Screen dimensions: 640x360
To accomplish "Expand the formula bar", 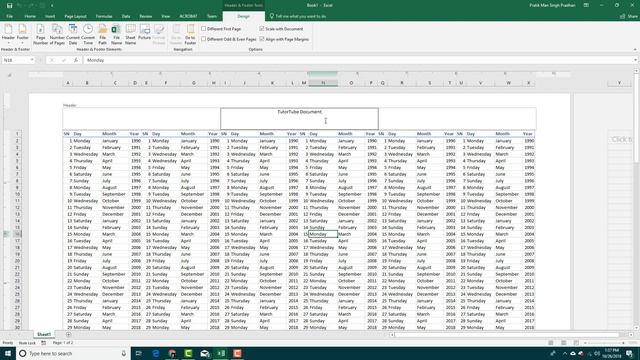I will click(636, 60).
